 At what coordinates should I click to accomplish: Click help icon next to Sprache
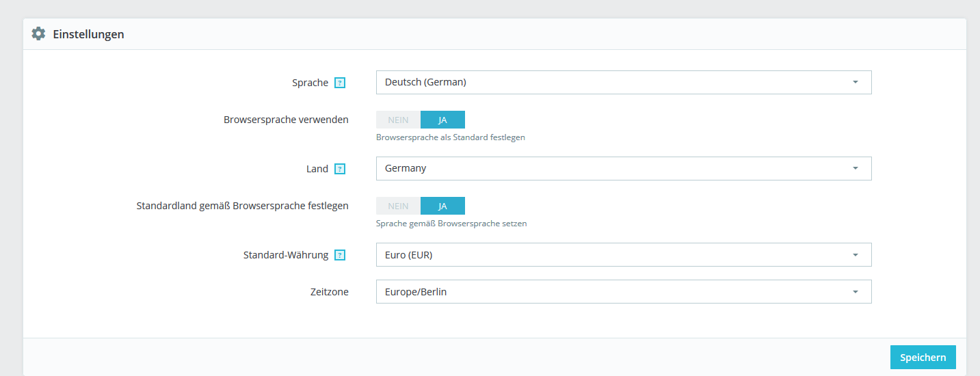click(340, 83)
